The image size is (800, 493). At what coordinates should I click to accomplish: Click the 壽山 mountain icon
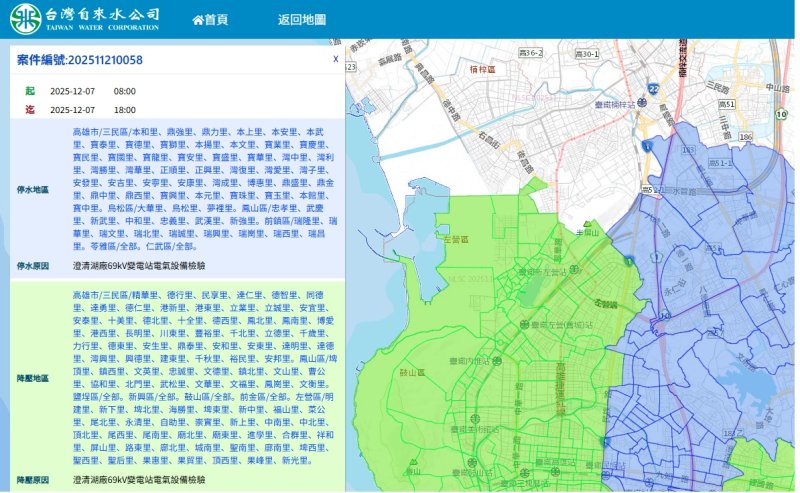[413, 463]
